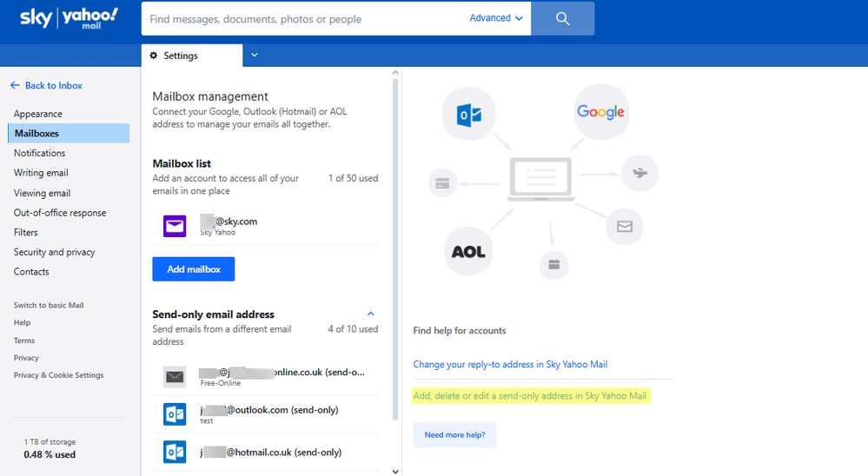This screenshot has width=868, height=476.
Task: Click the Add mailbox button
Action: pos(193,269)
